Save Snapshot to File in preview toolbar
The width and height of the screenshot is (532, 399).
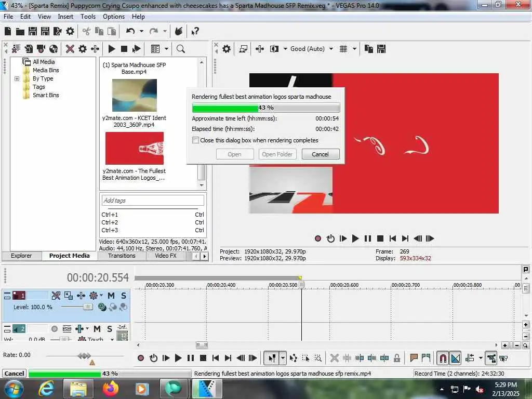pos(381,49)
